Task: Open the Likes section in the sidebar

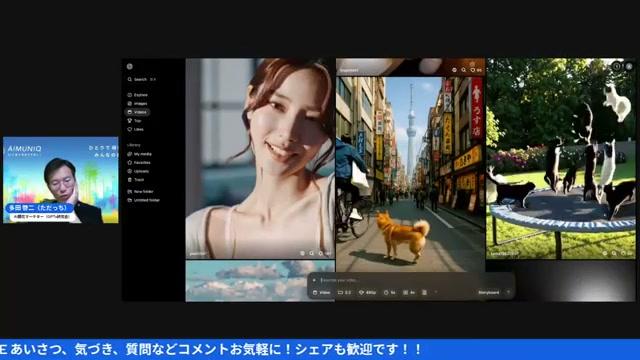Action: coord(136,129)
